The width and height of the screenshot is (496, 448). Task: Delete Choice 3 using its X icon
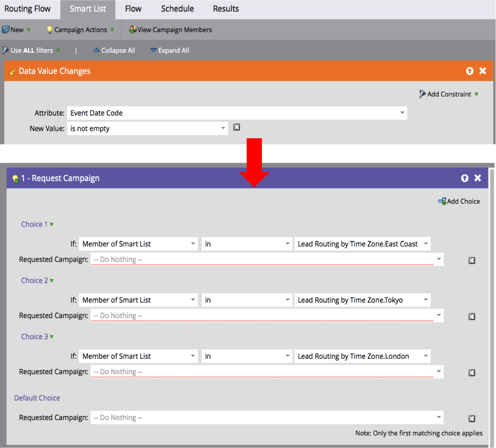pyautogui.click(x=472, y=373)
